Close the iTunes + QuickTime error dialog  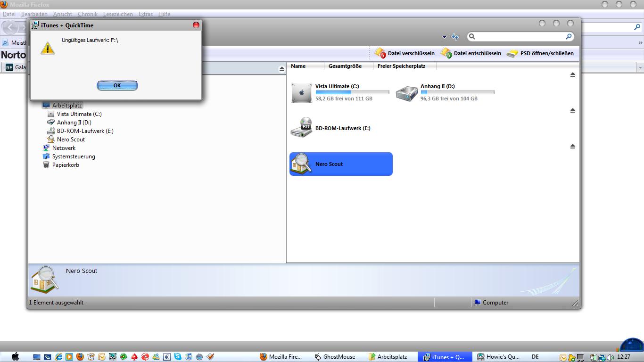196,25
